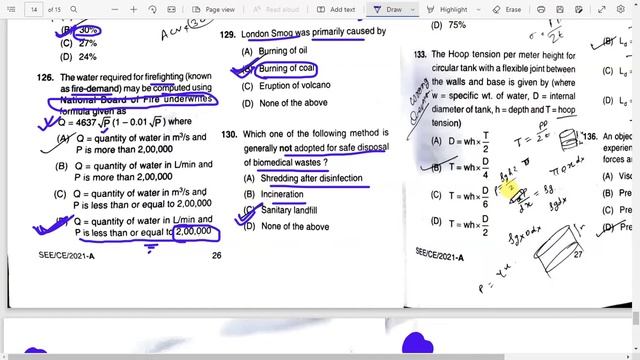The image size is (640, 360).
Task: Open PDF viewer settings gear
Action: coord(620,9)
